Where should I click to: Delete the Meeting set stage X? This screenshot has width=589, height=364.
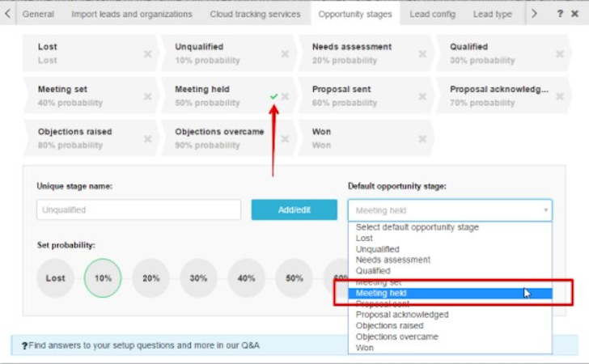point(147,96)
